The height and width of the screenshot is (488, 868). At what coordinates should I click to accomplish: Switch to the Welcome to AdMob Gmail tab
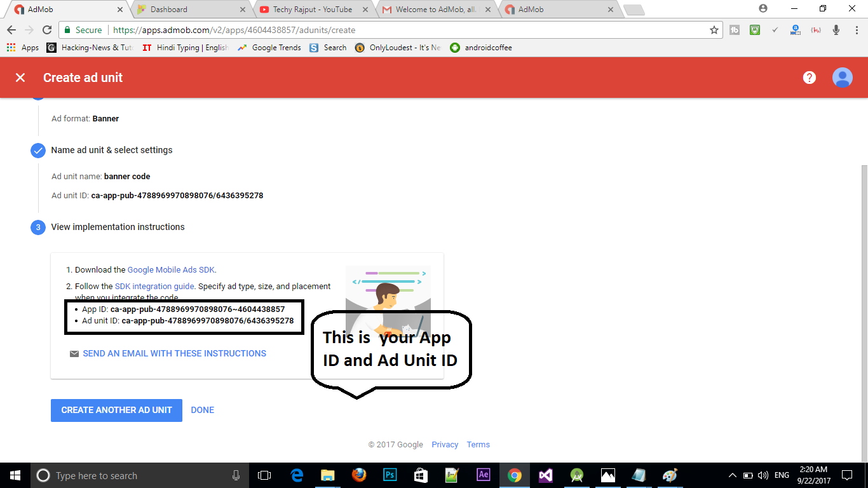pos(435,10)
